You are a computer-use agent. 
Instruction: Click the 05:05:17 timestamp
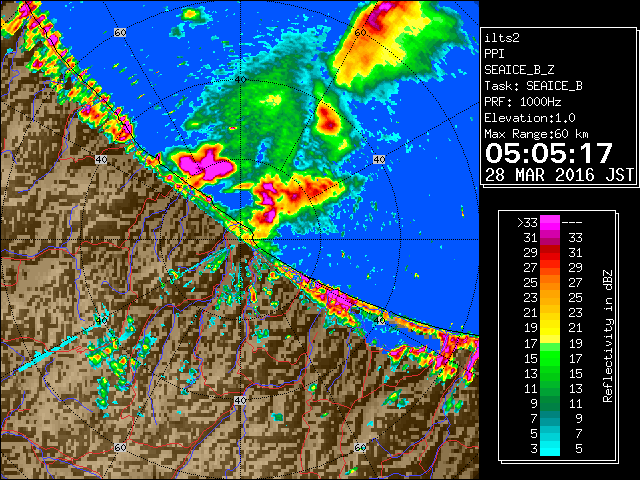point(549,153)
